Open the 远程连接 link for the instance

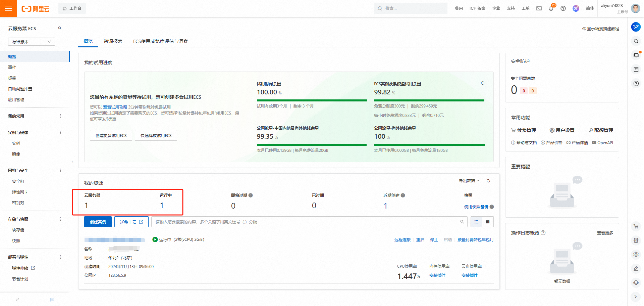coord(402,239)
